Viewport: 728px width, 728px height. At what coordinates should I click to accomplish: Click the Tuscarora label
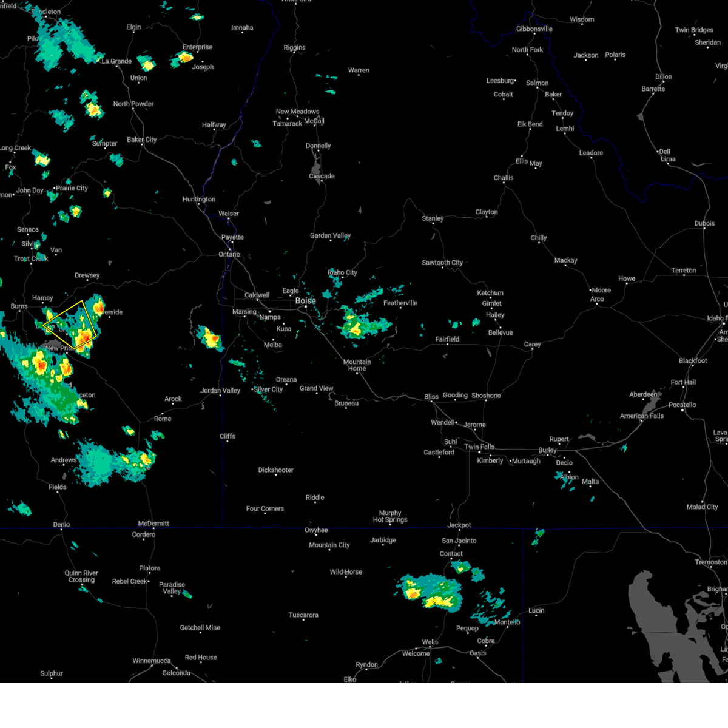(x=303, y=615)
